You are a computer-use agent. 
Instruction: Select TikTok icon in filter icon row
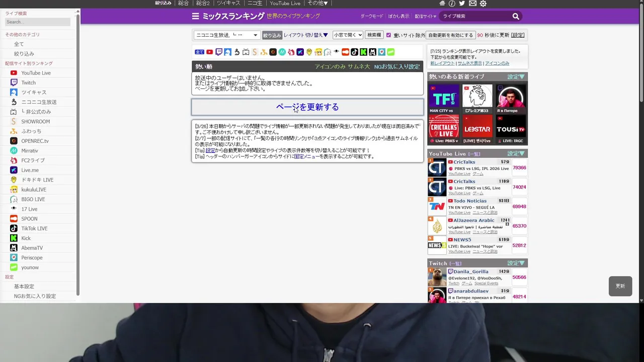tap(355, 52)
